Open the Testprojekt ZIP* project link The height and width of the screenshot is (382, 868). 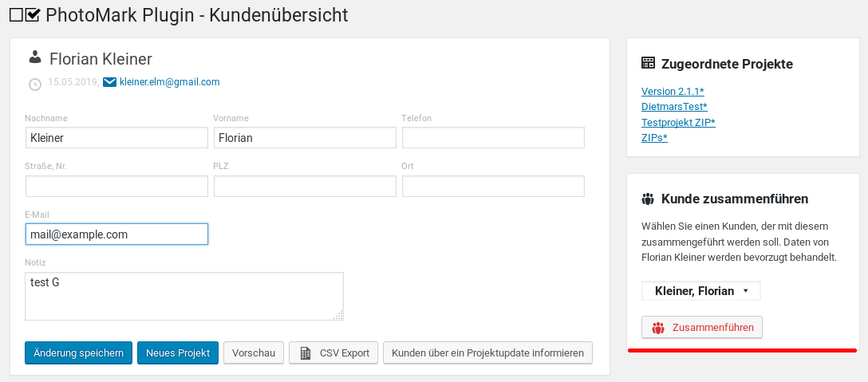tap(678, 122)
